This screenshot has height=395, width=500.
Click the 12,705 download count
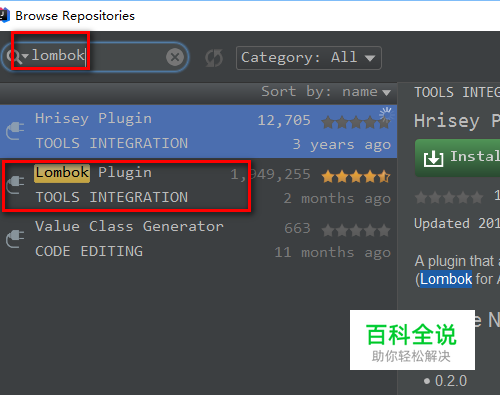pyautogui.click(x=284, y=120)
